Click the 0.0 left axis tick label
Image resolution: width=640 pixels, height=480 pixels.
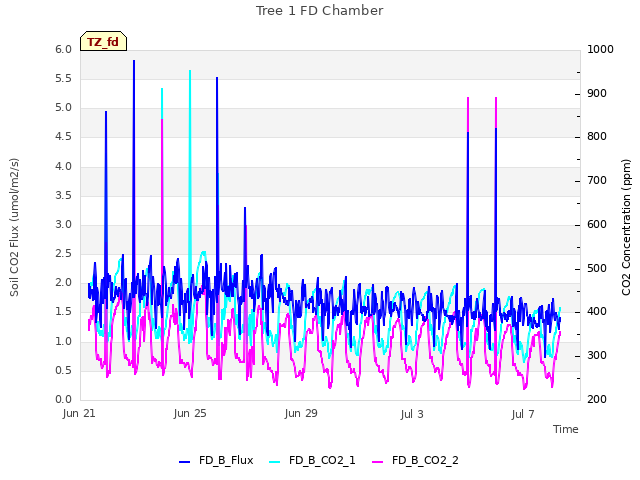63,399
